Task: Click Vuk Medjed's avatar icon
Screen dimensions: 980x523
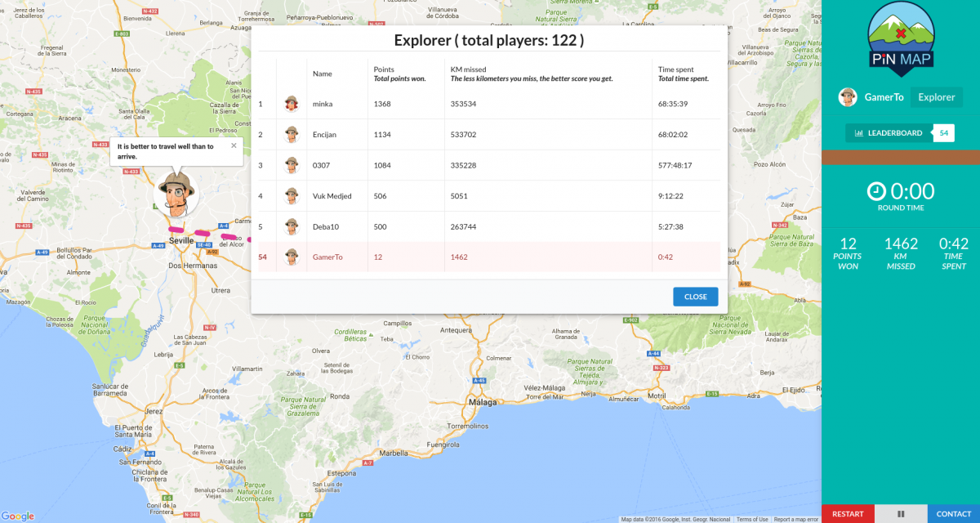Action: (x=292, y=196)
